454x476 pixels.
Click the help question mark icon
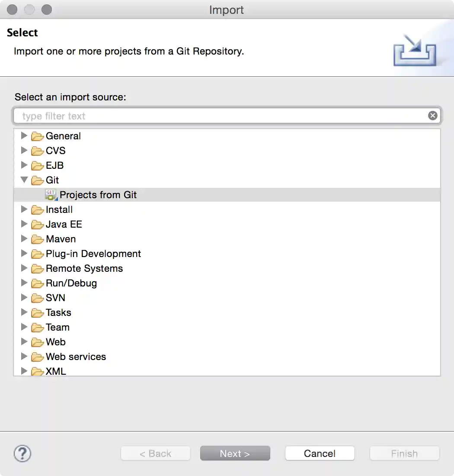(x=22, y=453)
